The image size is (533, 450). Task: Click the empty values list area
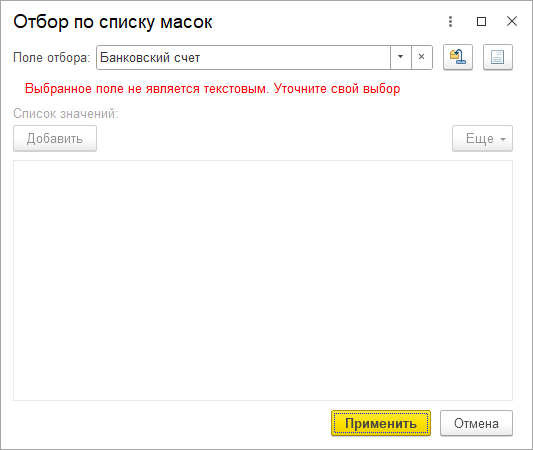click(x=263, y=280)
